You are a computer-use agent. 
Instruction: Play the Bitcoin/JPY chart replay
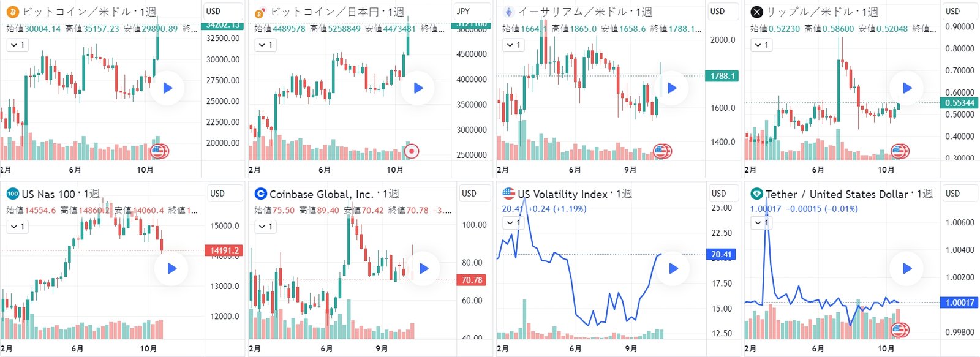pos(418,88)
